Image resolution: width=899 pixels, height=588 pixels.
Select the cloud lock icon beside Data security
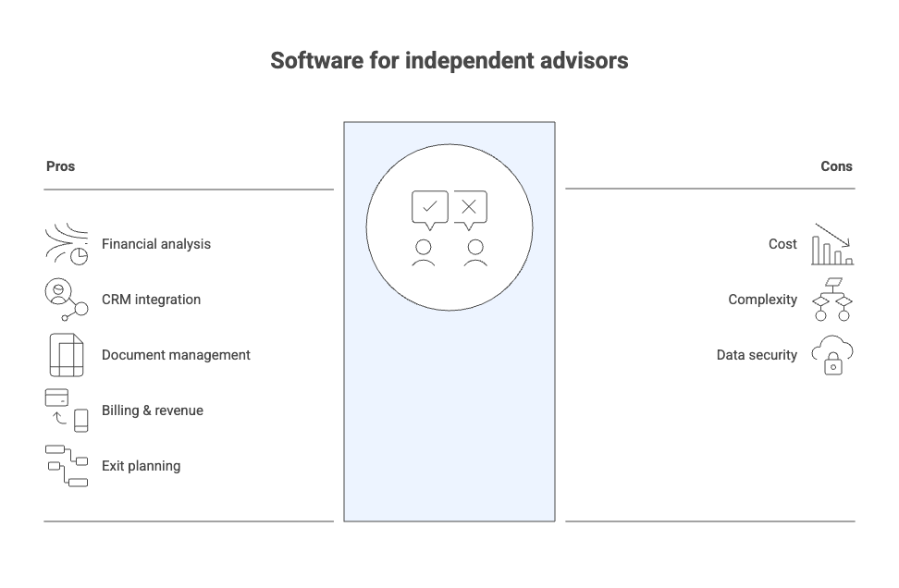point(831,355)
